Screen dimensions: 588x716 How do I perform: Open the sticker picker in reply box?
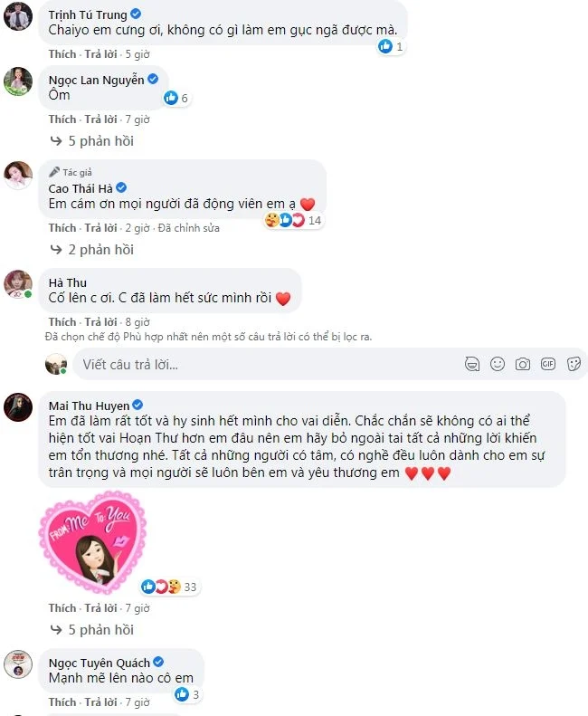pyautogui.click(x=573, y=364)
